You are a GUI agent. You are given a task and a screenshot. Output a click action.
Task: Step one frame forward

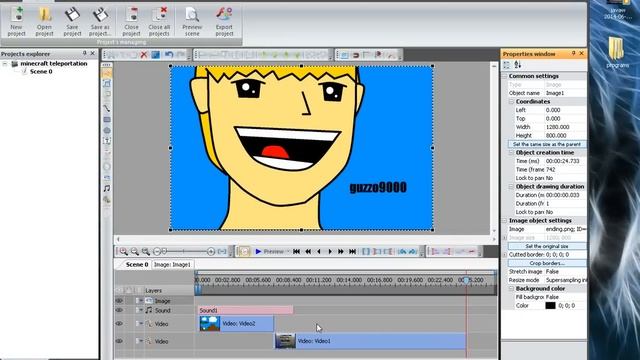pyautogui.click(x=330, y=251)
